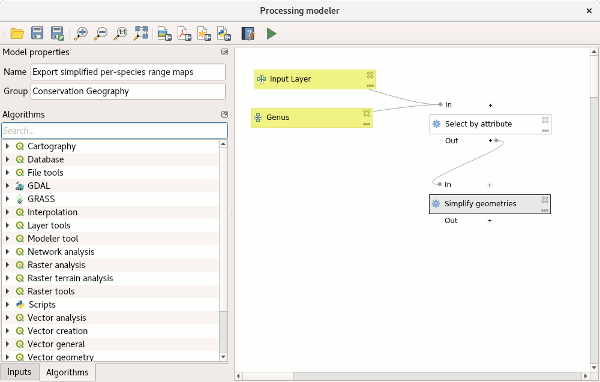Expand the GRASS provider group
600x382 pixels.
click(x=7, y=199)
